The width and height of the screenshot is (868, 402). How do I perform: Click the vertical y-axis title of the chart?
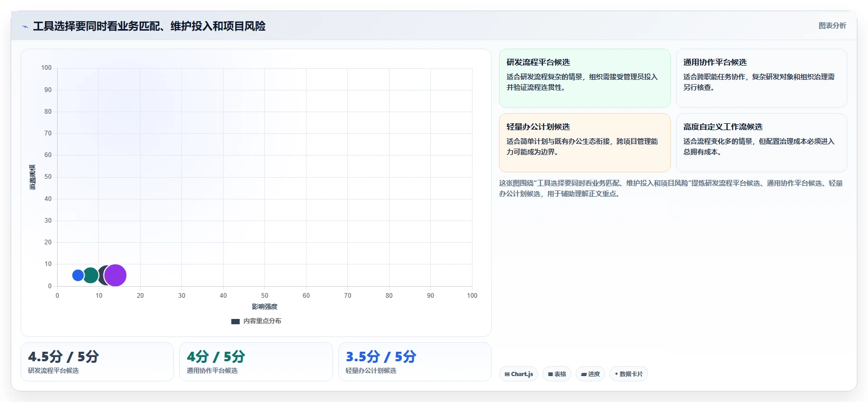coord(32,177)
